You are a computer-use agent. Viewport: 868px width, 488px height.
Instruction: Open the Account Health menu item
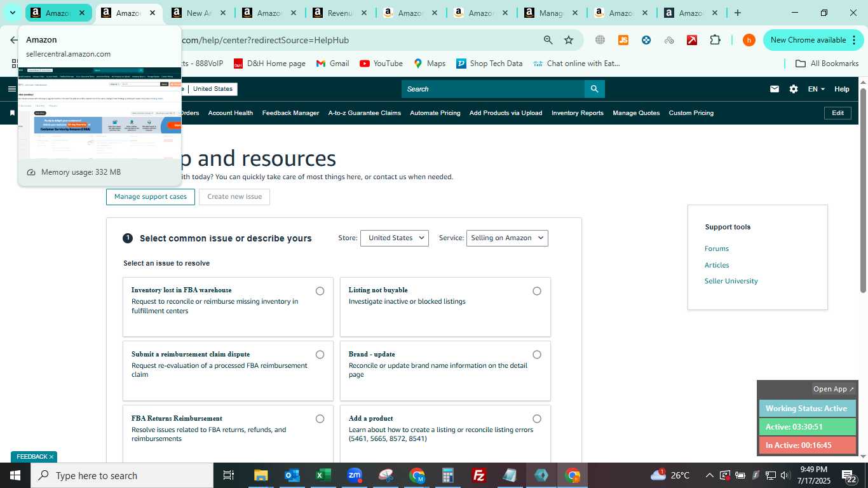[231, 113]
